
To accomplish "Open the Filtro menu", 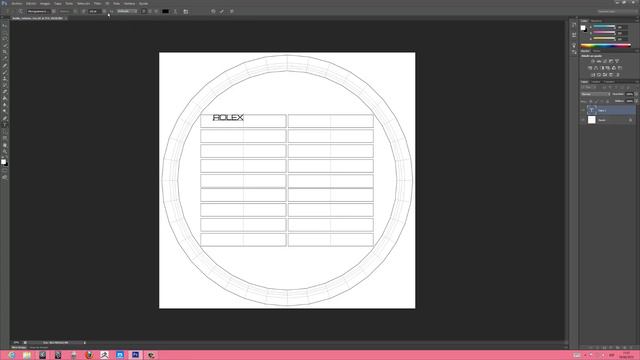I will 97,3.
